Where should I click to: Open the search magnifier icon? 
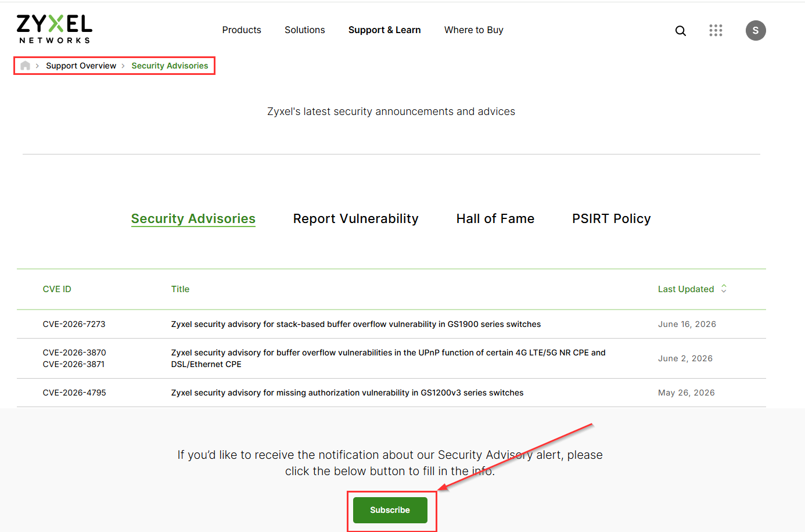681,31
